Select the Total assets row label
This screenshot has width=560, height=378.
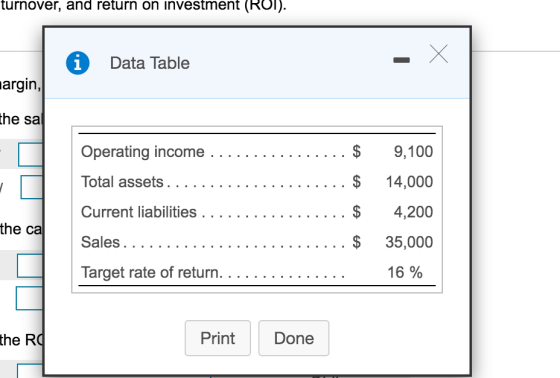[122, 182]
